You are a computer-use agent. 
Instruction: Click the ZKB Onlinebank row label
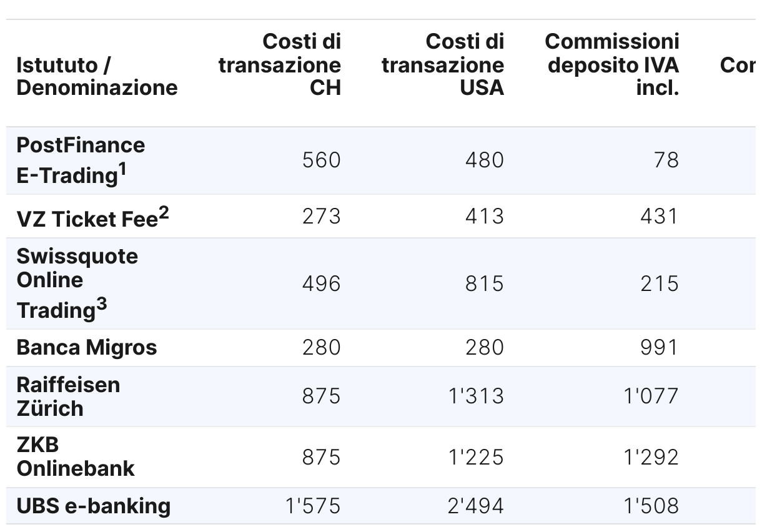pyautogui.click(x=76, y=456)
